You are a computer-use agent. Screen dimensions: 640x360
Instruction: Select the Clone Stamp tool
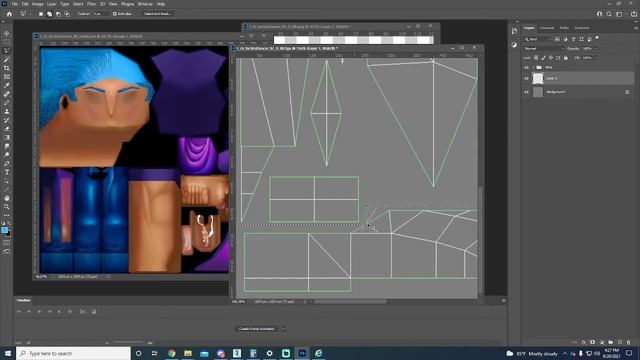tap(7, 111)
